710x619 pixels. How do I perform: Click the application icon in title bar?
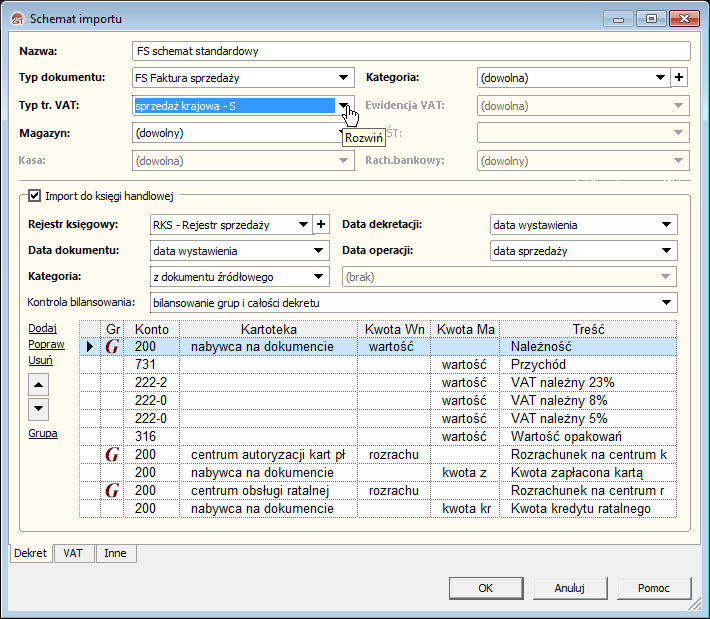click(x=16, y=18)
